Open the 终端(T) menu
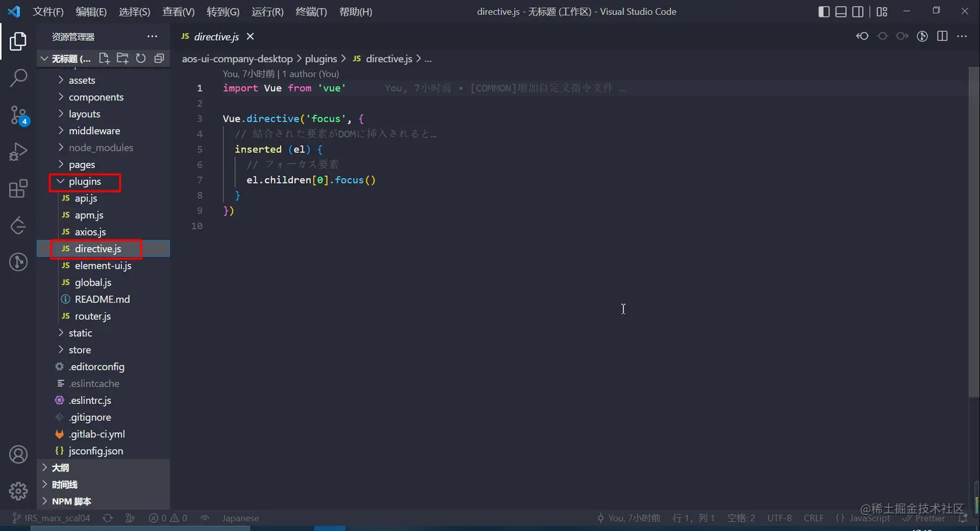The width and height of the screenshot is (980, 531). pyautogui.click(x=311, y=12)
